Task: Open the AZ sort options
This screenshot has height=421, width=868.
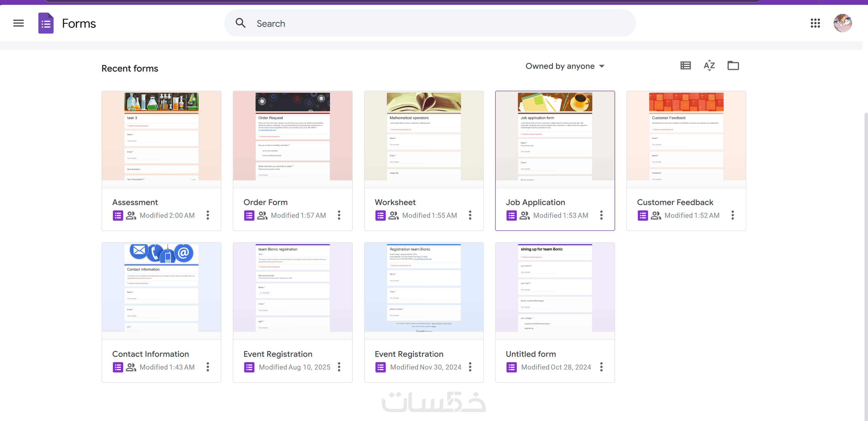Action: [709, 66]
